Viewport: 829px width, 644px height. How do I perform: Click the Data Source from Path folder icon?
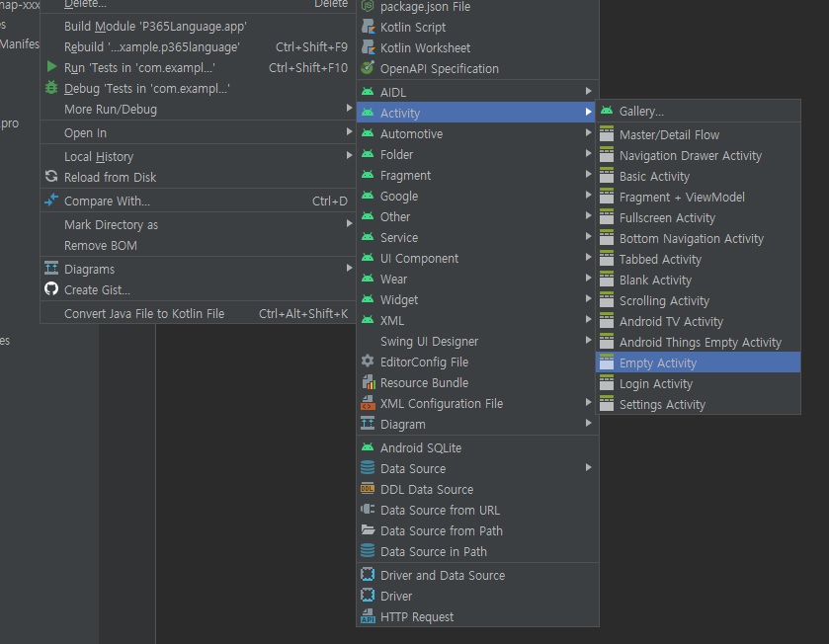pyautogui.click(x=368, y=529)
